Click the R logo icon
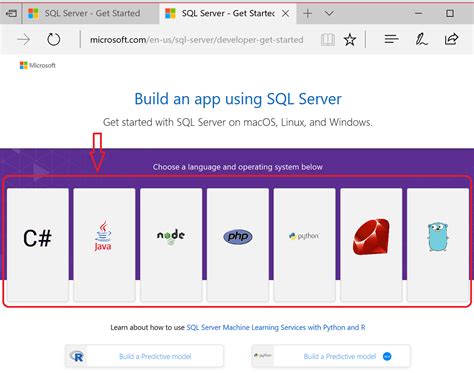 click(x=77, y=356)
